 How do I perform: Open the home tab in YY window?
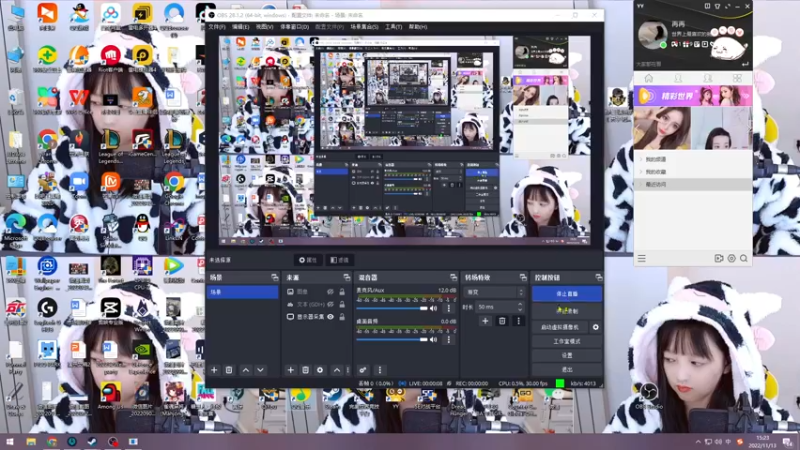(x=648, y=78)
